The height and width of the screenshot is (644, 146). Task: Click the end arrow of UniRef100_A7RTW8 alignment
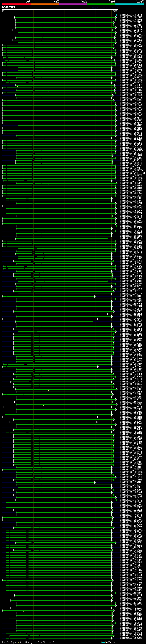tap(95, 297)
